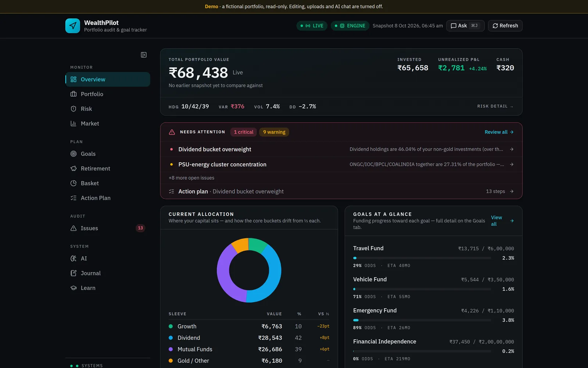The image size is (588, 368).
Task: Click the Risk shield icon
Action: tap(73, 109)
